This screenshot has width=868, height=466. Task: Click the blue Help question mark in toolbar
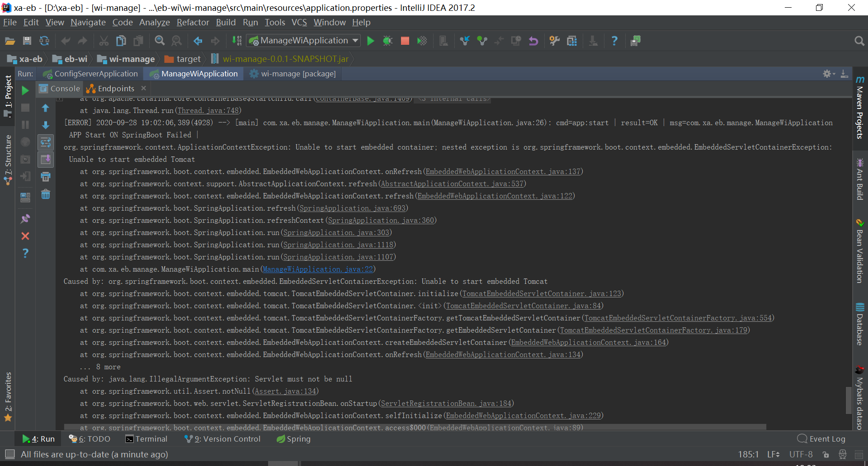[614, 41]
